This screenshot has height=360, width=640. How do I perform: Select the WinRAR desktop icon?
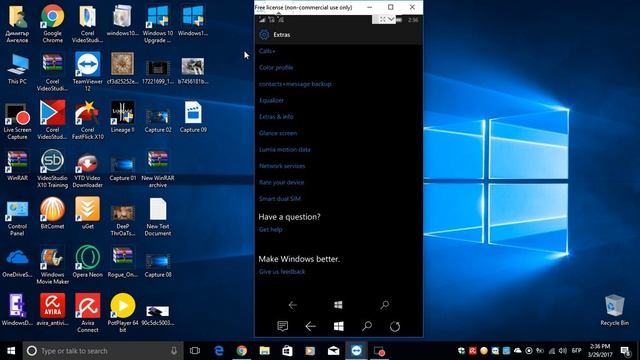17,165
